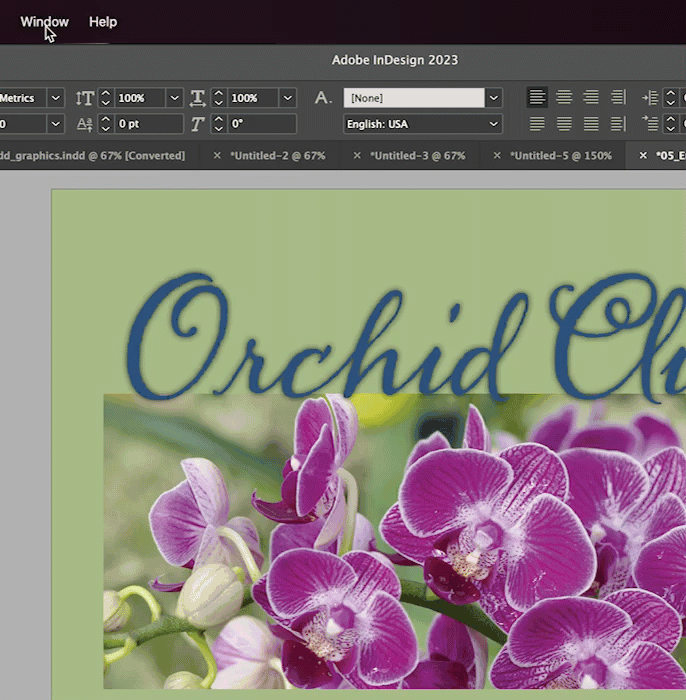Viewport: 686px width, 700px height.
Task: Click the Character Style [None] field
Action: click(414, 98)
